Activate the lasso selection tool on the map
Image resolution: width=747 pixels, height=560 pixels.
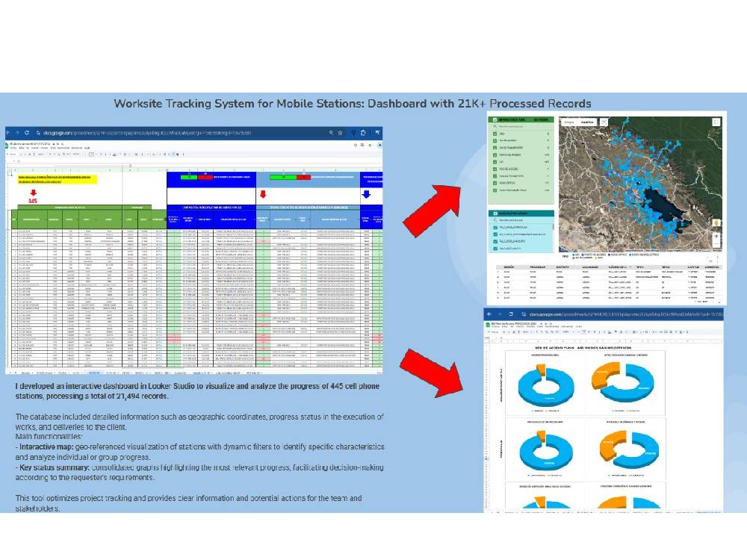tap(604, 122)
